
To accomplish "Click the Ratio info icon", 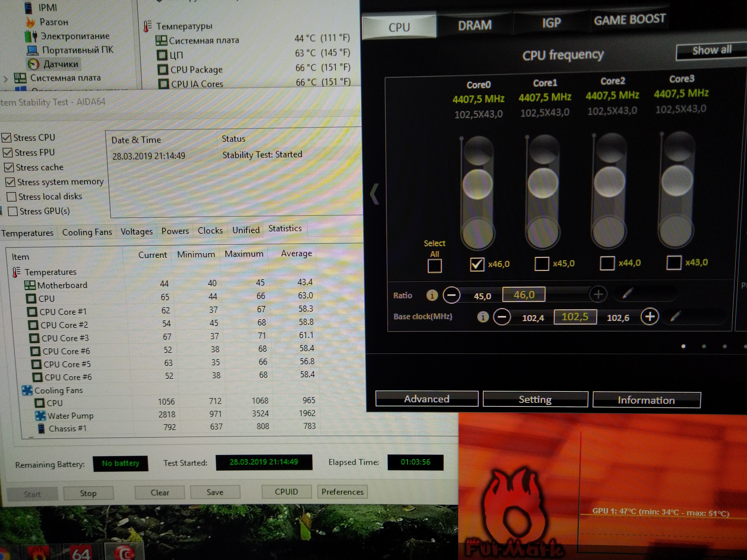I will [x=432, y=295].
